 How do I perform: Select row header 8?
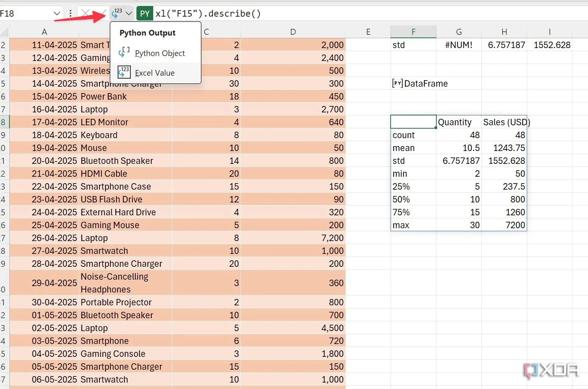(x=4, y=122)
